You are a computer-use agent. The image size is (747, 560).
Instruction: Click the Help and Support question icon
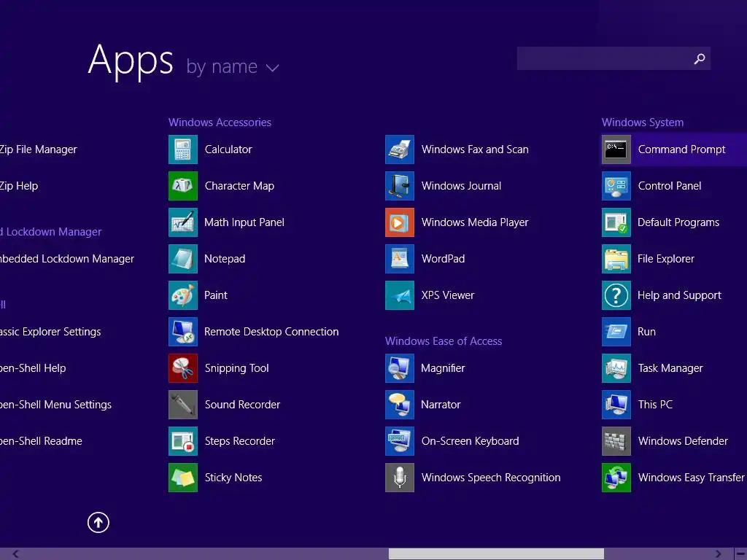point(616,295)
